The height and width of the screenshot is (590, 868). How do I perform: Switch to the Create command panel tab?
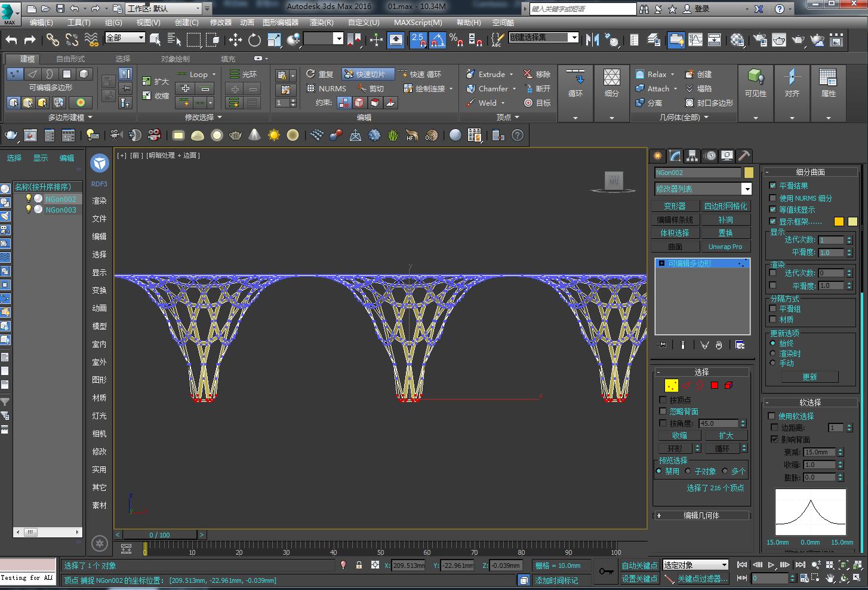[658, 156]
